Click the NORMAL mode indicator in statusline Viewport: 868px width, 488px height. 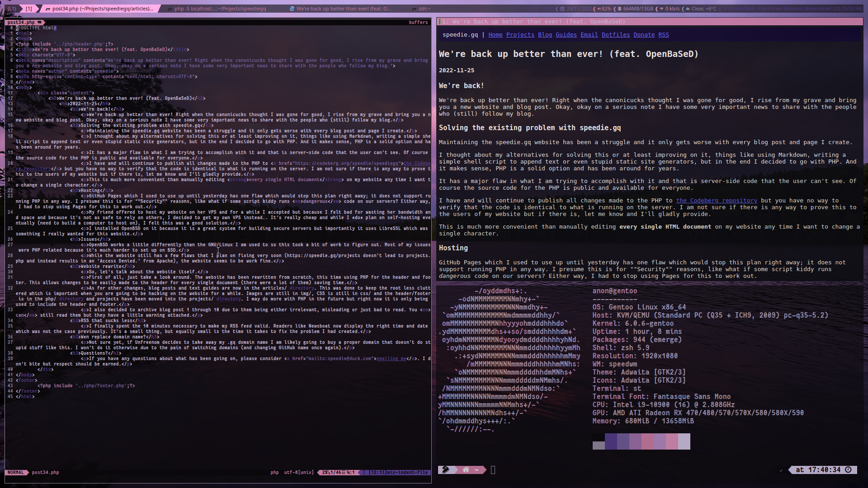(17, 472)
